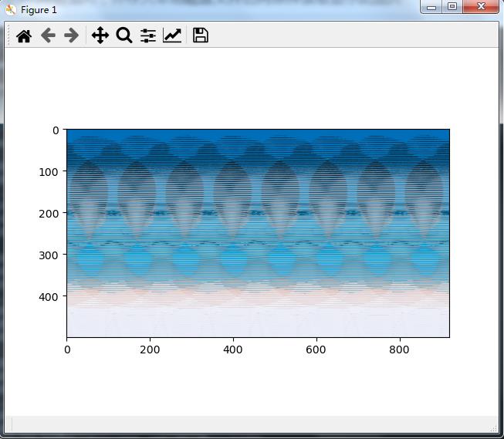Click the x-axis tick label 800
Image resolution: width=504 pixels, height=439 pixels.
pyautogui.click(x=399, y=350)
